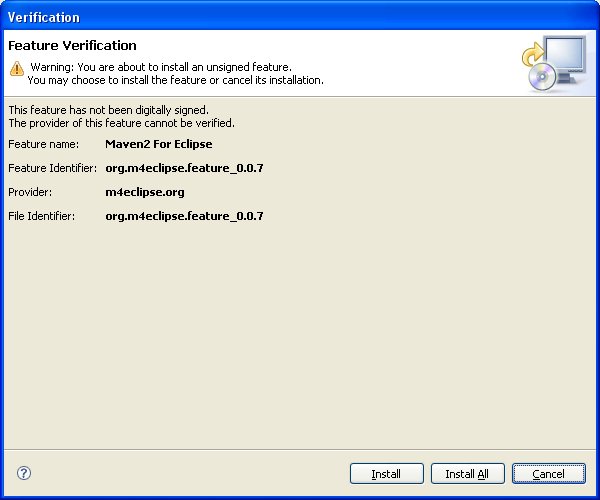Click 'The provider of this feature cannot be verified'

pyautogui.click(x=121, y=123)
